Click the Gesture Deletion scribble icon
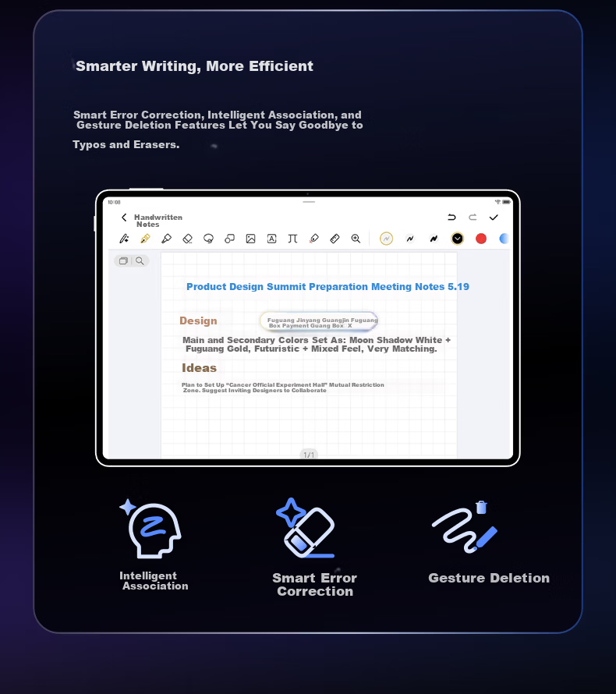Screen dimensions: 616x694 click(x=465, y=526)
